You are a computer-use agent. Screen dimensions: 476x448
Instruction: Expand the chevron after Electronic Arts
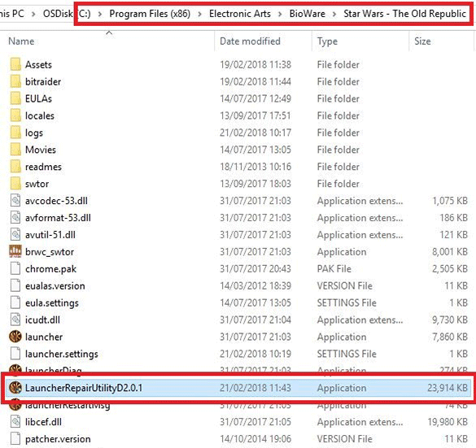click(x=280, y=15)
